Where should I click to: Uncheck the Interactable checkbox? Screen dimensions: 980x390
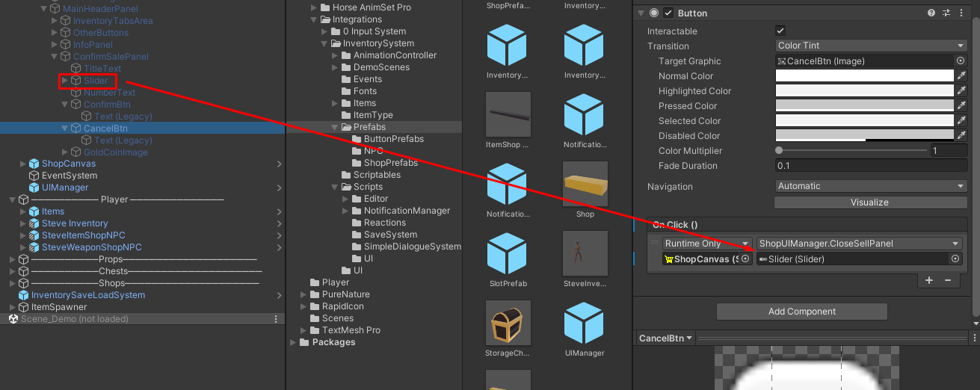780,31
